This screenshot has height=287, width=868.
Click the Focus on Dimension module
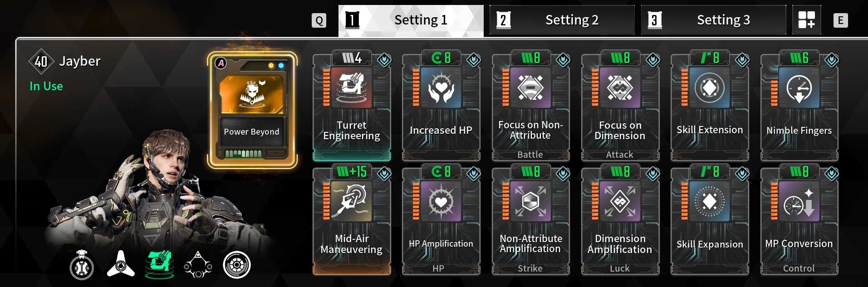[x=620, y=106]
